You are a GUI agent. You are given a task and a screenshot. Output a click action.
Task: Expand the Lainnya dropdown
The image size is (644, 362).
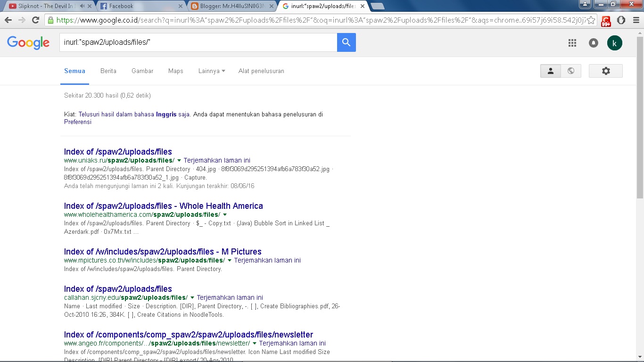[x=212, y=71]
